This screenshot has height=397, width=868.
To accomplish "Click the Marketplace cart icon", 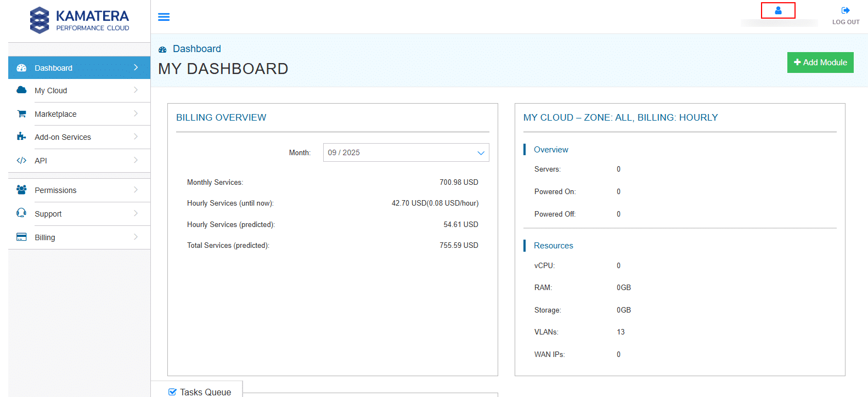I will (x=21, y=114).
